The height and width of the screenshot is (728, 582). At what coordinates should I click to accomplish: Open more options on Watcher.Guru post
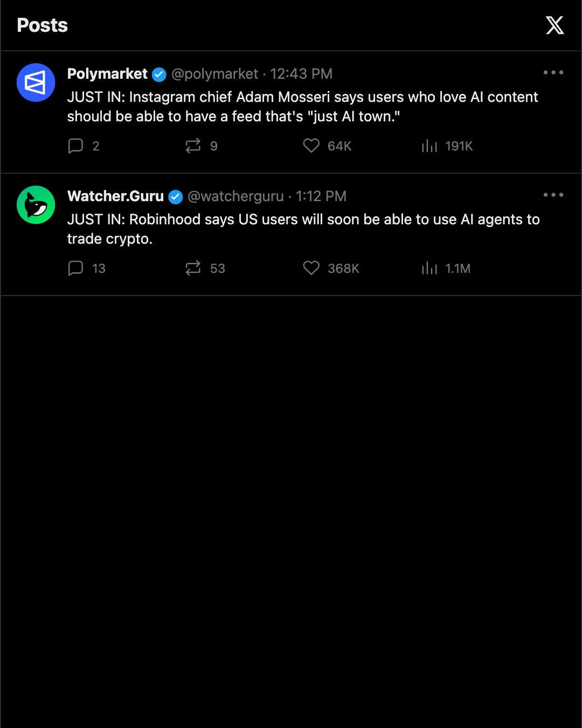pos(553,195)
